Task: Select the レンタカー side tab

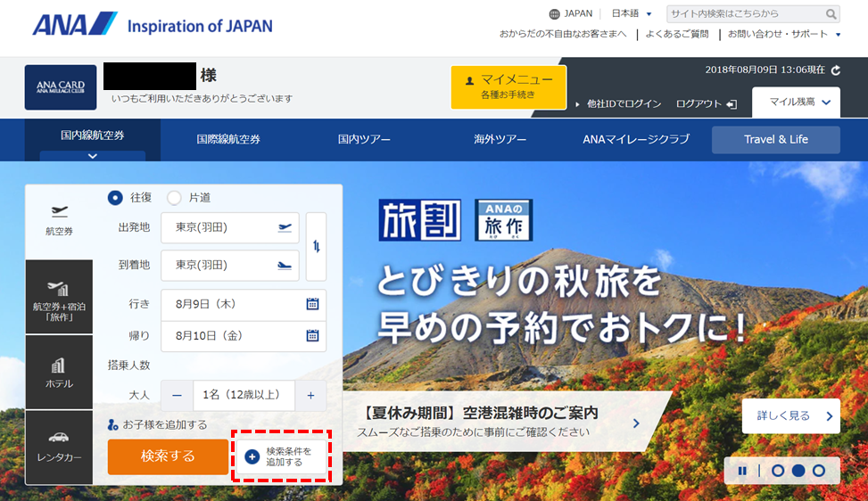Action: pyautogui.click(x=59, y=447)
